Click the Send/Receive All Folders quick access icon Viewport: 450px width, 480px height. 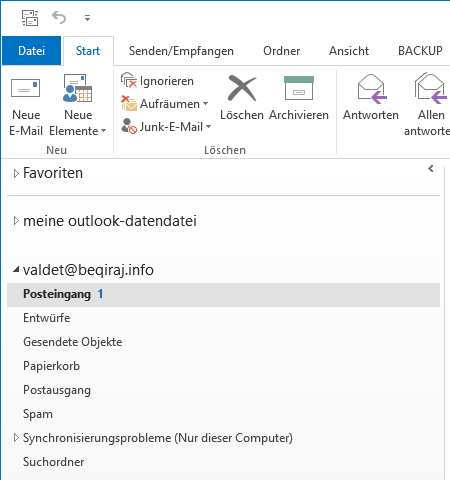(30, 18)
